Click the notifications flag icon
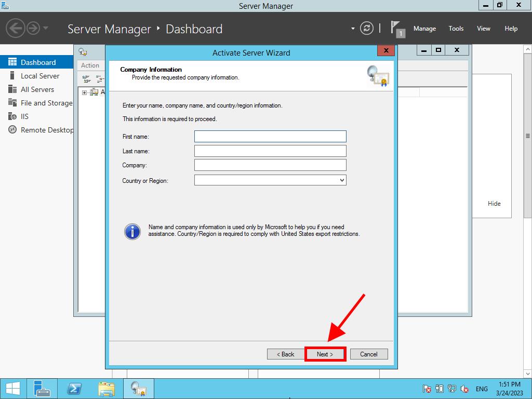This screenshot has width=532, height=399. (x=397, y=29)
